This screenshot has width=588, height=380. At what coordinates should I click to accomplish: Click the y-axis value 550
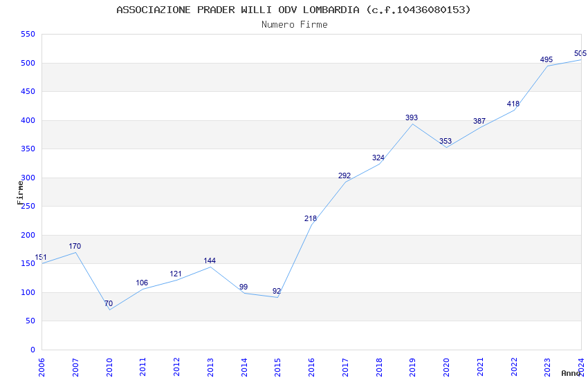[28, 34]
